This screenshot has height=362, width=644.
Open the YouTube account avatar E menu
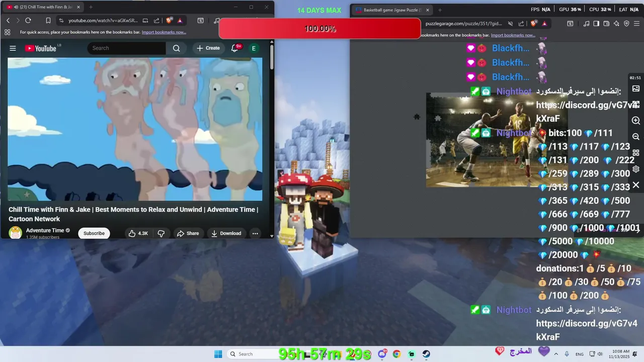pos(254,48)
